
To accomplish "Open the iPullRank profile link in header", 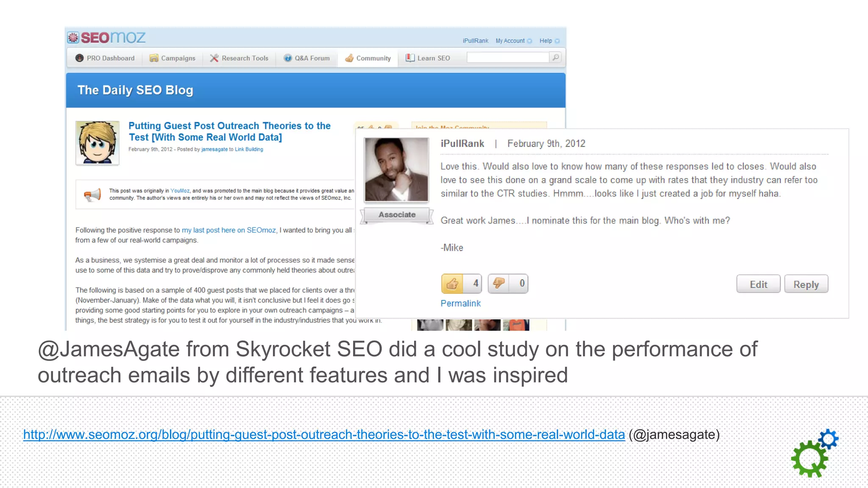I will 476,41.
